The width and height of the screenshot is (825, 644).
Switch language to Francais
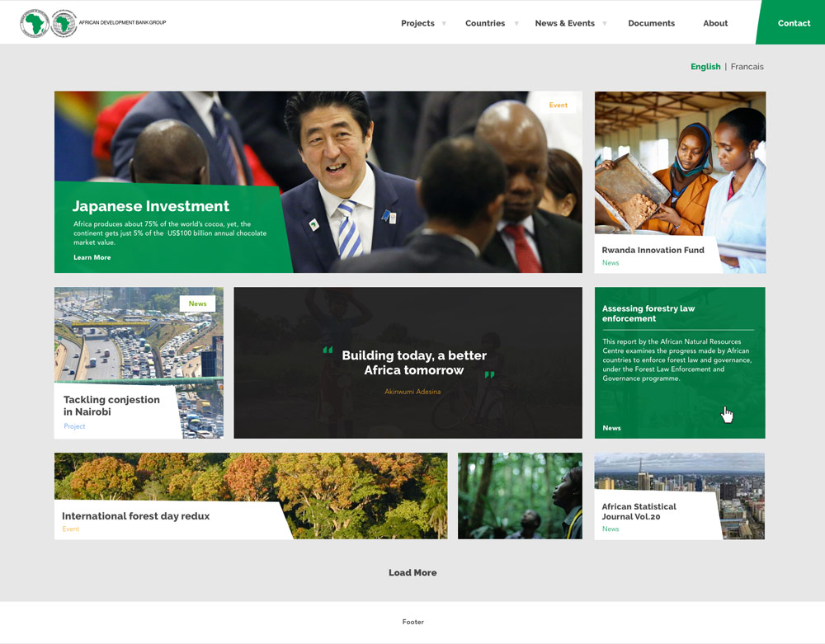click(x=747, y=67)
